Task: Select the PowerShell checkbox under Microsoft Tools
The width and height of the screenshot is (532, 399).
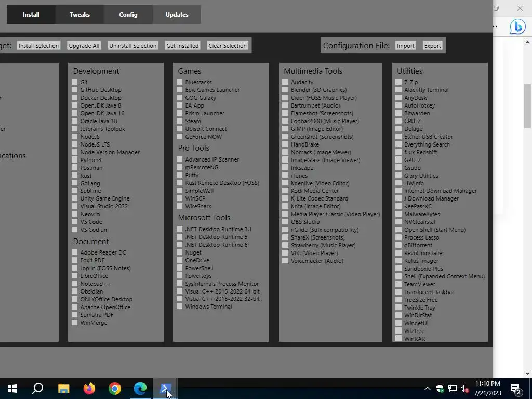Action: pos(179,268)
